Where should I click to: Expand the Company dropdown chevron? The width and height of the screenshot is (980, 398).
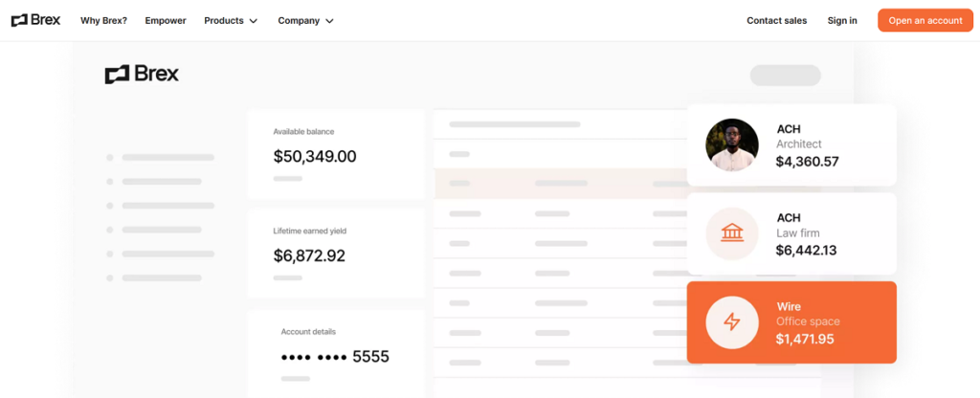coord(329,21)
